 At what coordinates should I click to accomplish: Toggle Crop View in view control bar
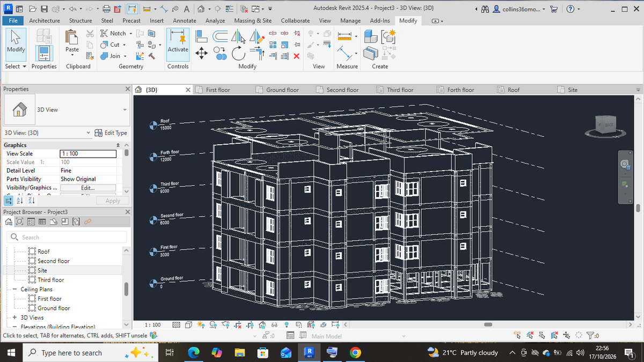[x=238, y=324]
